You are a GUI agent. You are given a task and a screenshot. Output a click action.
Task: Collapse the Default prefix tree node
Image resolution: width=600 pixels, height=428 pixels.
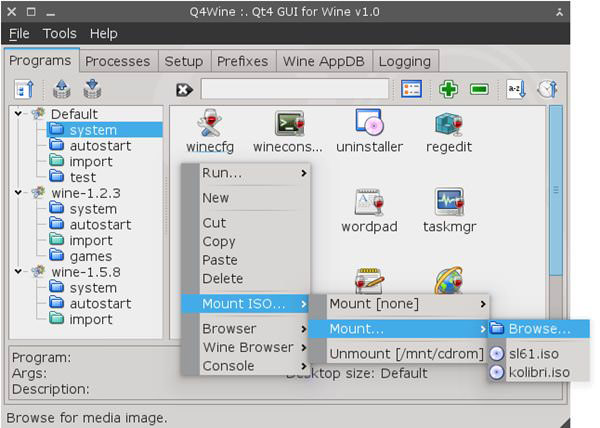click(x=18, y=114)
